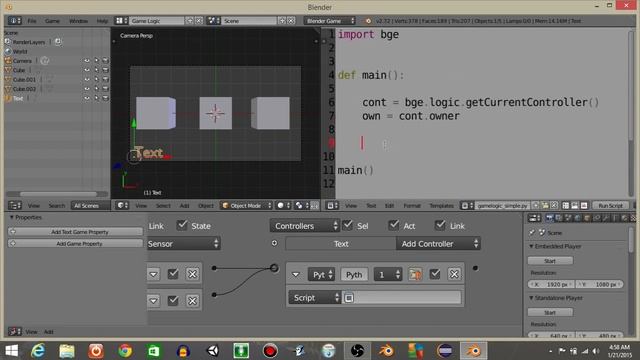Viewport: 640px width, 360px height.
Task: Click Add Text Game Property button
Action: tap(76, 232)
